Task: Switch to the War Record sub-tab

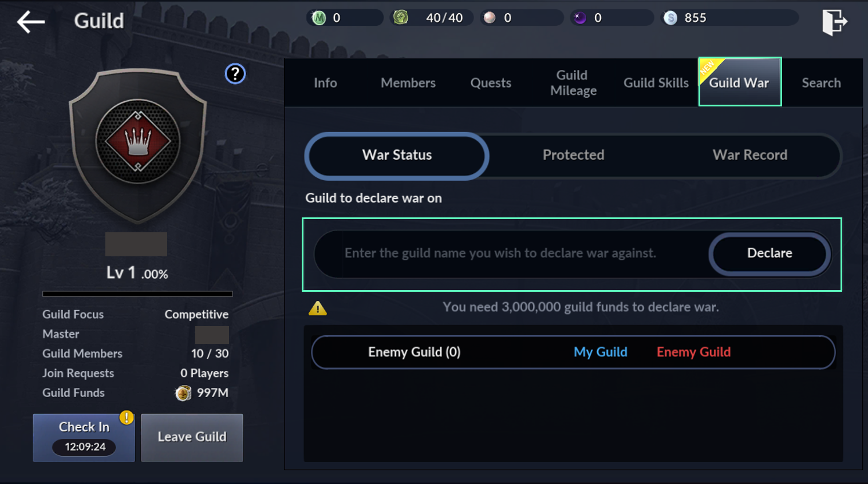Action: 749,155
